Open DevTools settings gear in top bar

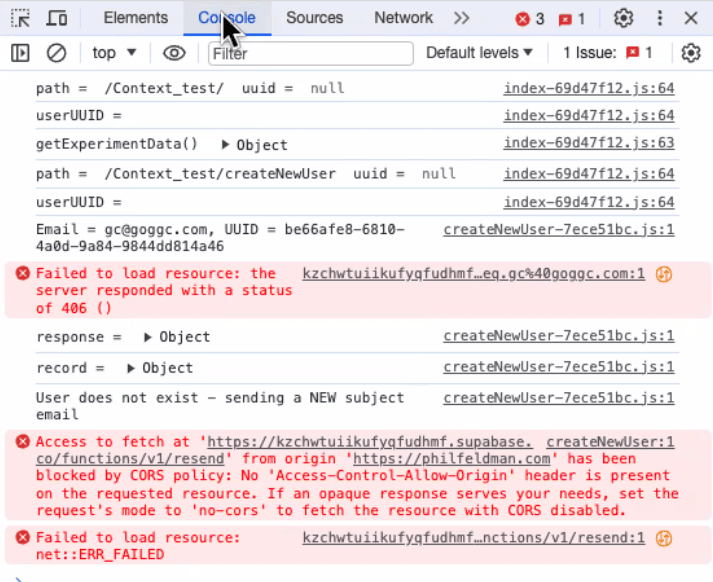coord(624,18)
